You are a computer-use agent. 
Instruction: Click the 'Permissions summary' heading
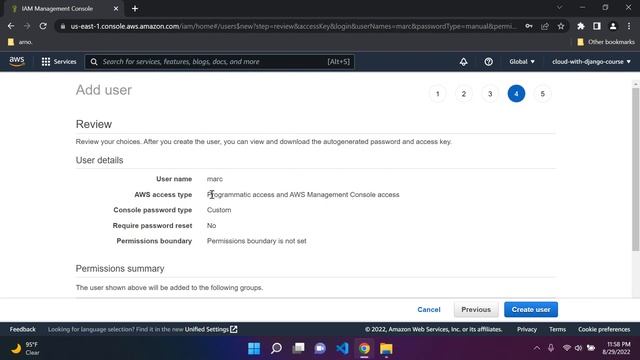120,269
